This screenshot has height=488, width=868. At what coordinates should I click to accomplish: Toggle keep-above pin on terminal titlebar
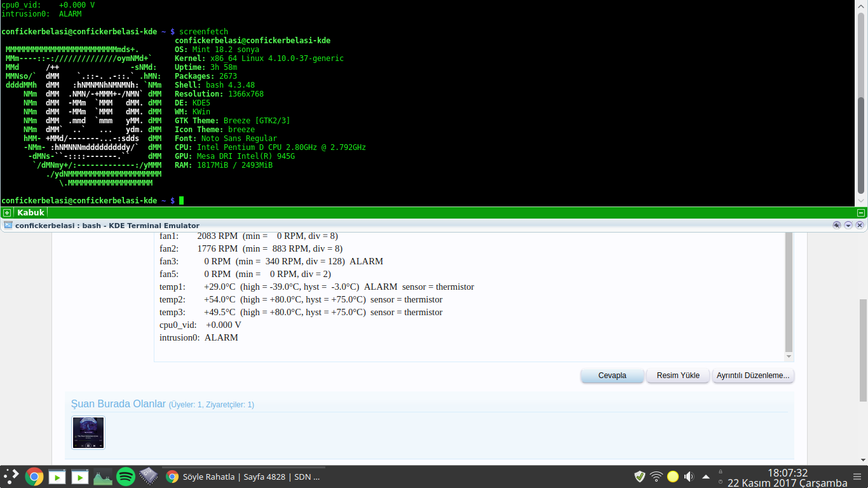coord(837,225)
